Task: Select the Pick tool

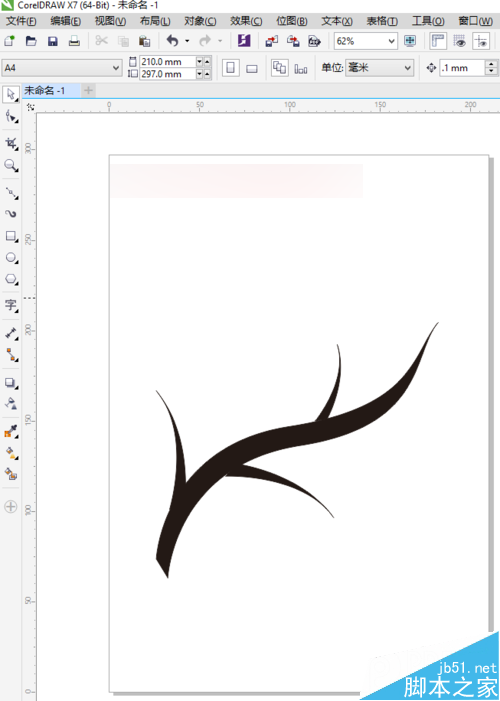Action: click(11, 95)
